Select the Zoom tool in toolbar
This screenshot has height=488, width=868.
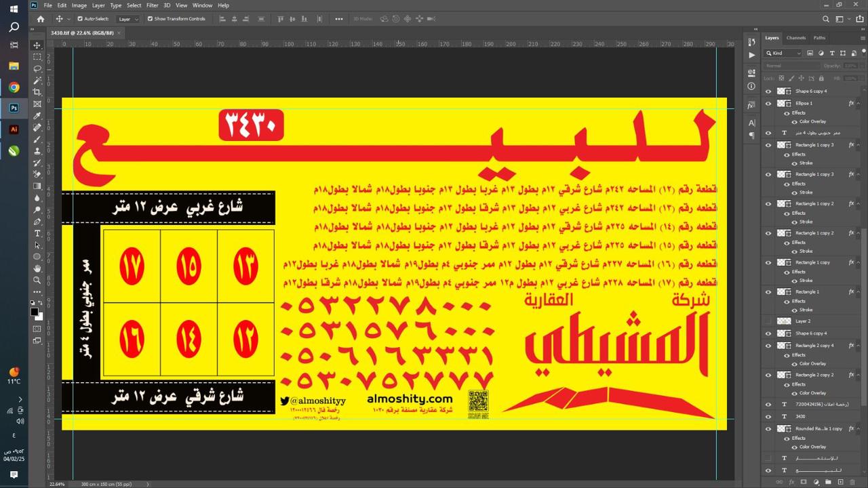click(37, 280)
